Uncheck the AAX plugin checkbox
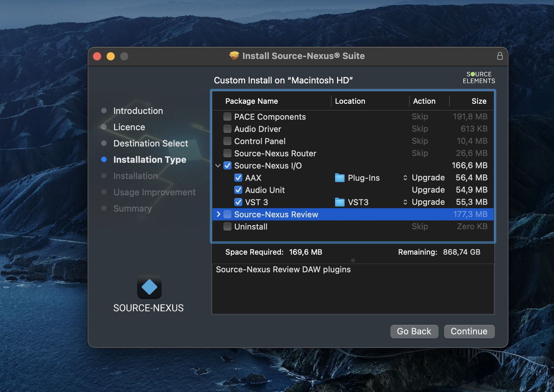The height and width of the screenshot is (392, 554). tap(238, 178)
